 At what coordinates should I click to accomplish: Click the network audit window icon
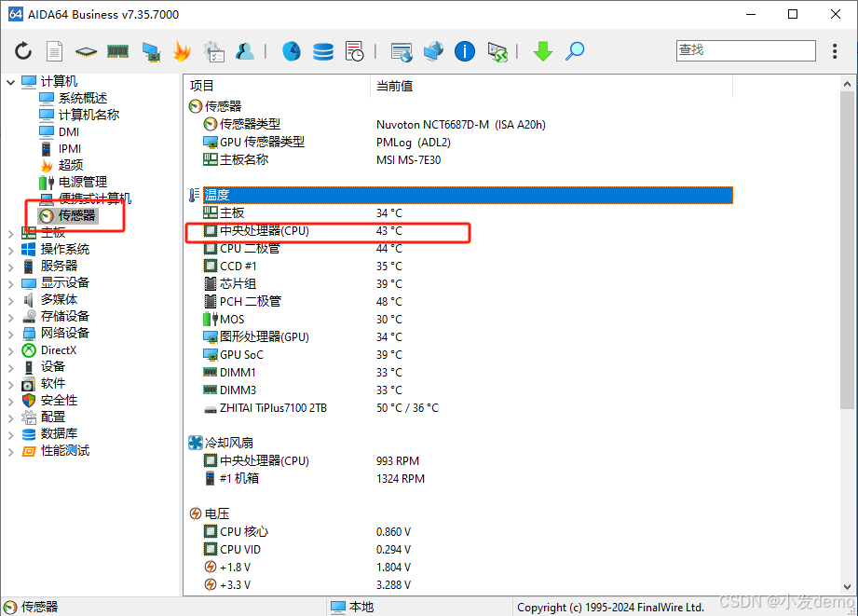[402, 51]
